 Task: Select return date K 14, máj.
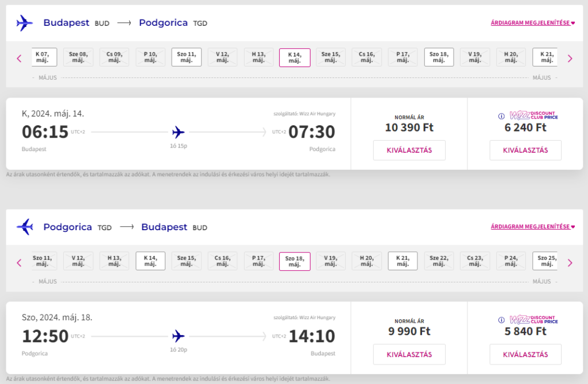pyautogui.click(x=150, y=261)
